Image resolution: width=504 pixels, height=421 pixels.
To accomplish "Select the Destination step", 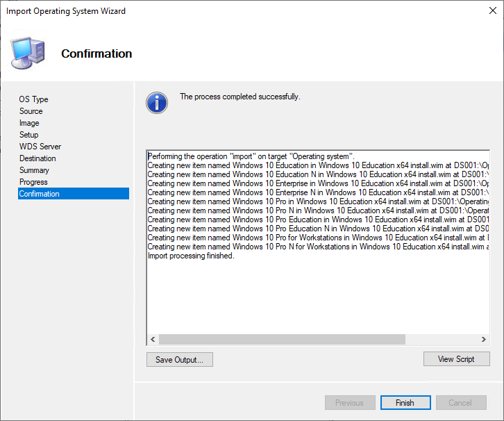I will coord(37,158).
